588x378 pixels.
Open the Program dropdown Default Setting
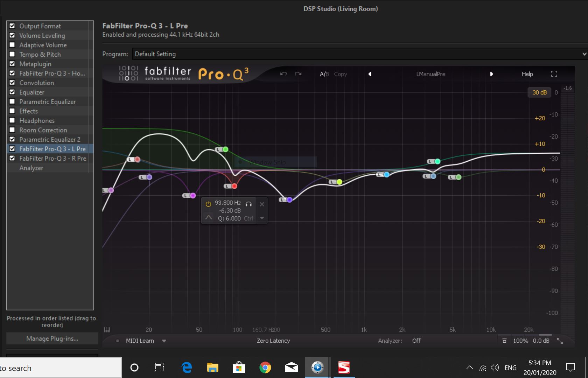click(360, 54)
